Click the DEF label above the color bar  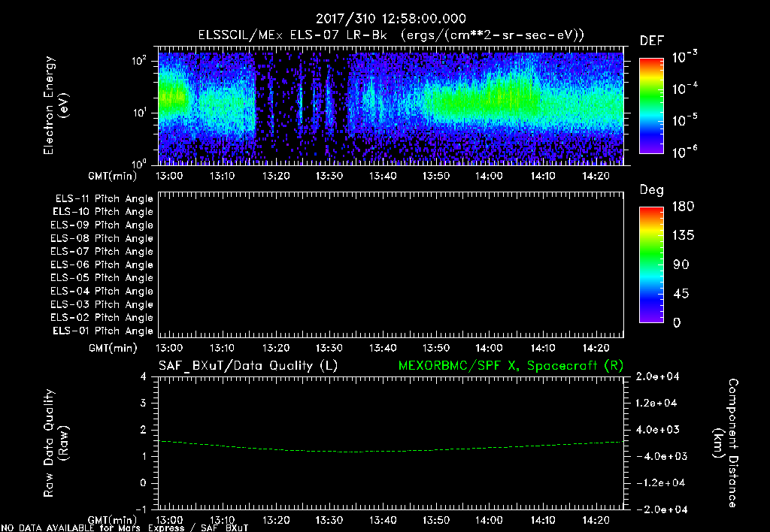tap(652, 41)
